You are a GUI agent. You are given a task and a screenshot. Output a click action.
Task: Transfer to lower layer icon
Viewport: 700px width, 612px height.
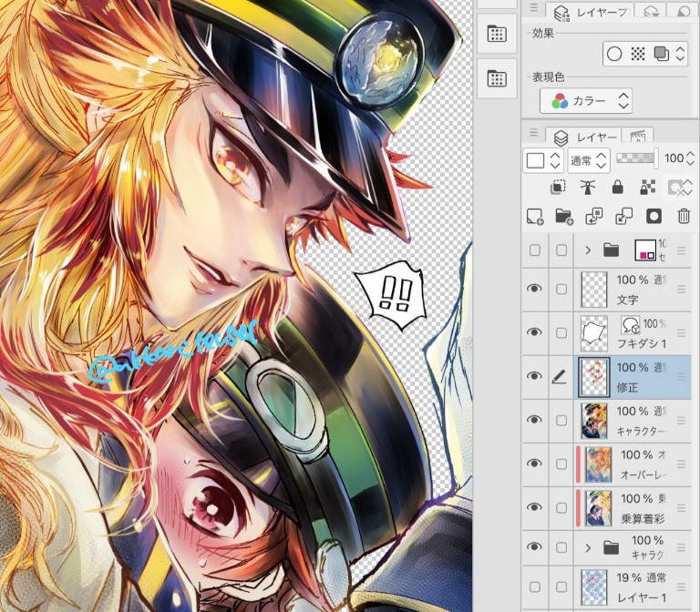coord(593,217)
